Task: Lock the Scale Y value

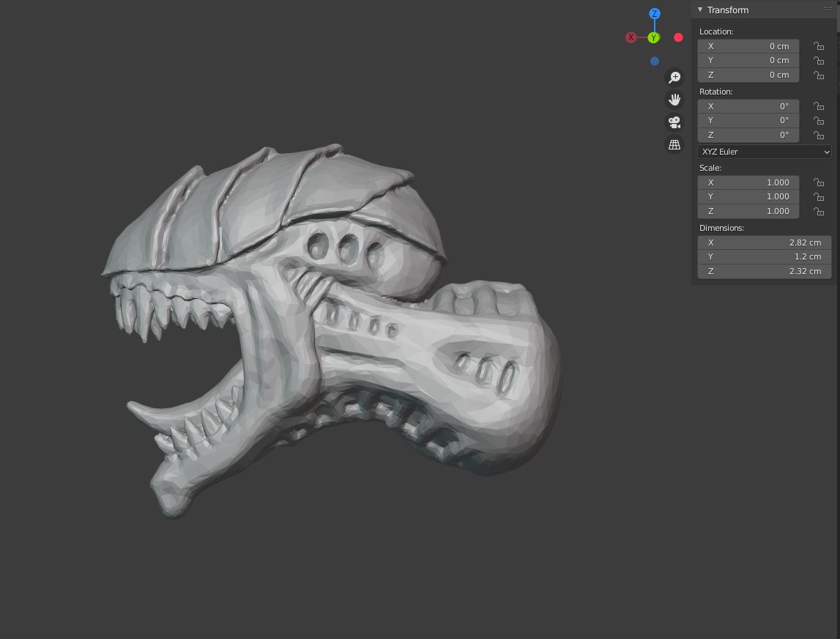Action: [818, 196]
